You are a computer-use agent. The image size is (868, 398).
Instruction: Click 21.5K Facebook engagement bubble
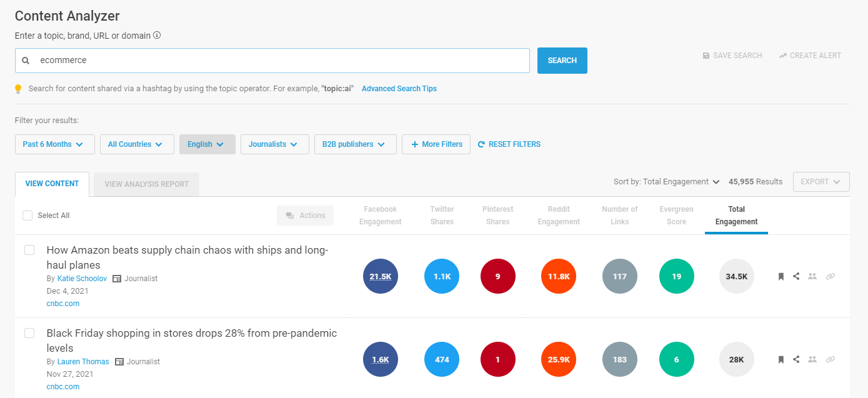click(381, 276)
